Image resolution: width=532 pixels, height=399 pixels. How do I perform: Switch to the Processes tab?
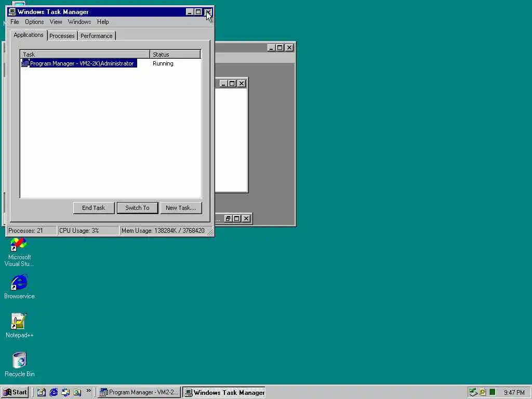[x=62, y=36]
